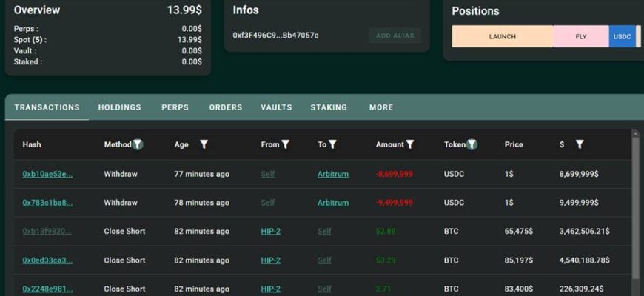
Task: Click the 4,540,188.78$ value cell
Action: click(x=585, y=260)
